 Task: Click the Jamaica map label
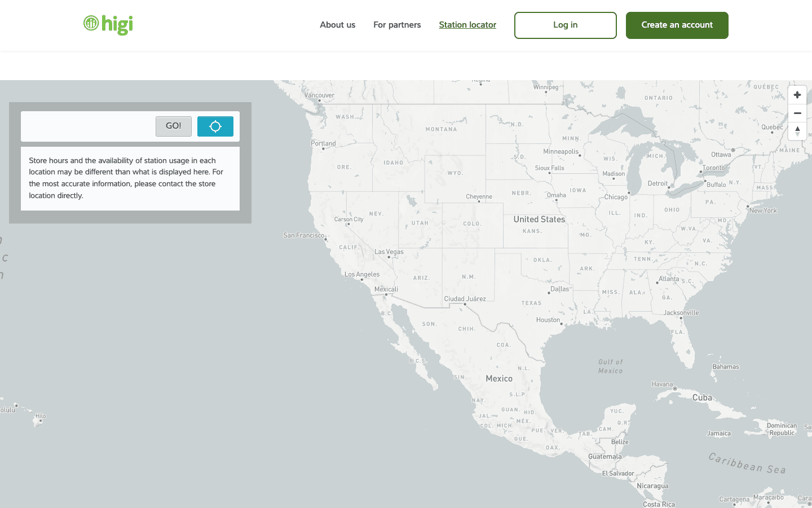click(x=719, y=433)
